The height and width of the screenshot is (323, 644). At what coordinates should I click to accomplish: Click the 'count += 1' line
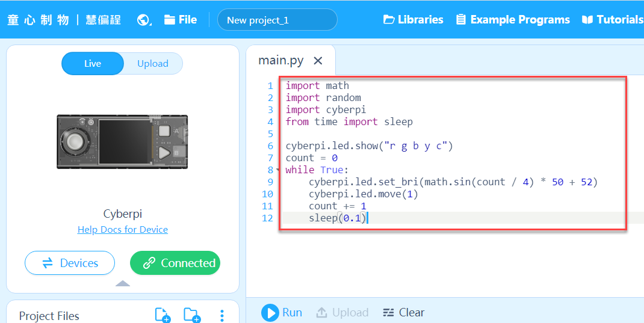pyautogui.click(x=337, y=206)
